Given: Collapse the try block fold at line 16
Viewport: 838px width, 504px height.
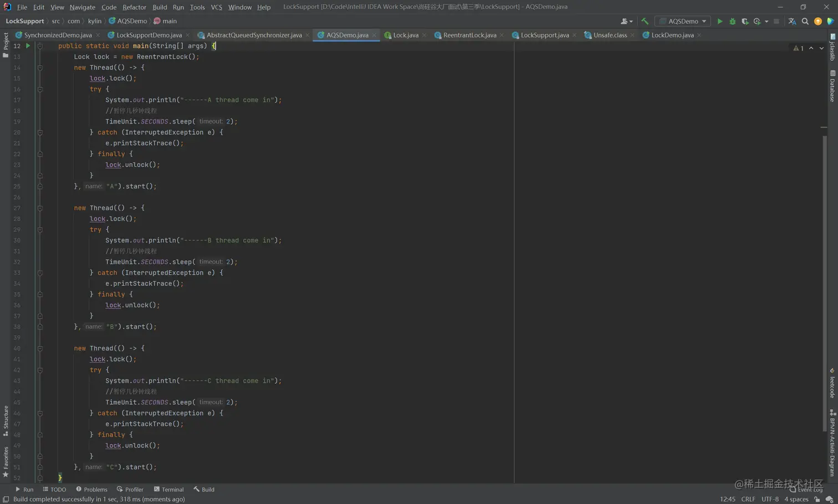Looking at the screenshot, I should point(40,89).
